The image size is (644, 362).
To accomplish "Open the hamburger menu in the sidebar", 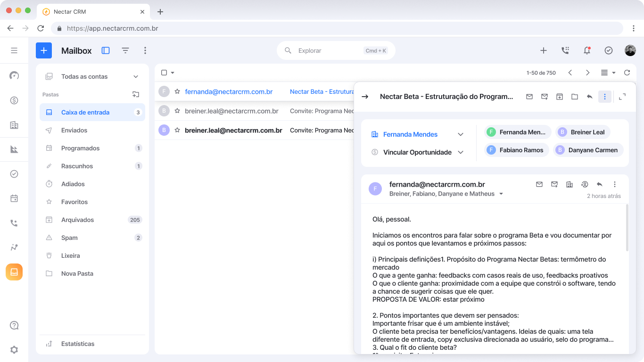I will tap(14, 50).
